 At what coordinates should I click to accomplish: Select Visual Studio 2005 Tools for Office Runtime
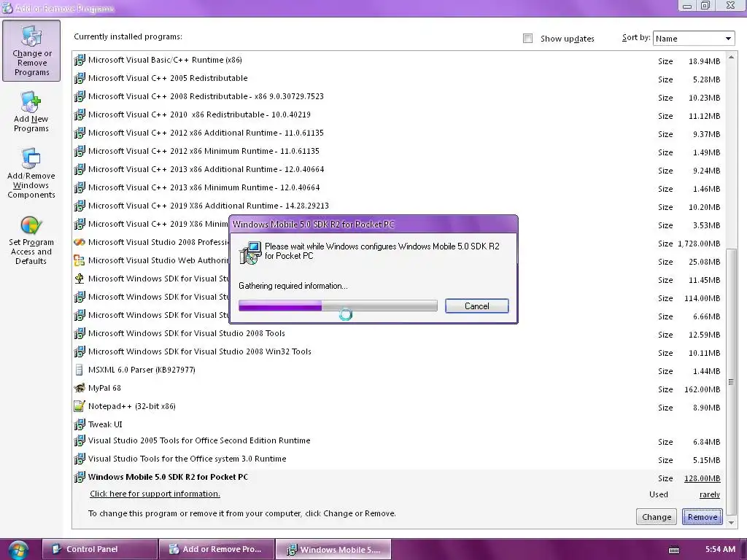[x=199, y=440]
